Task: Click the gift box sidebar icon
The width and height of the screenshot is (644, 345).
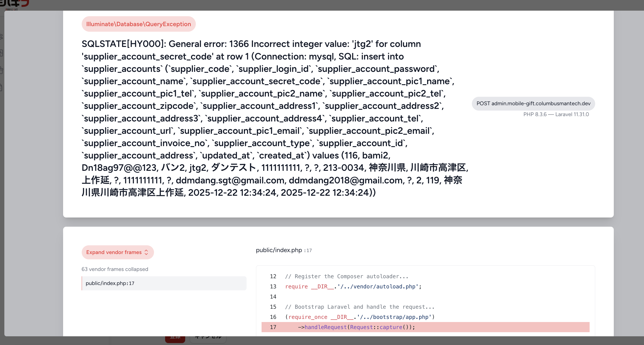Action: point(1,70)
